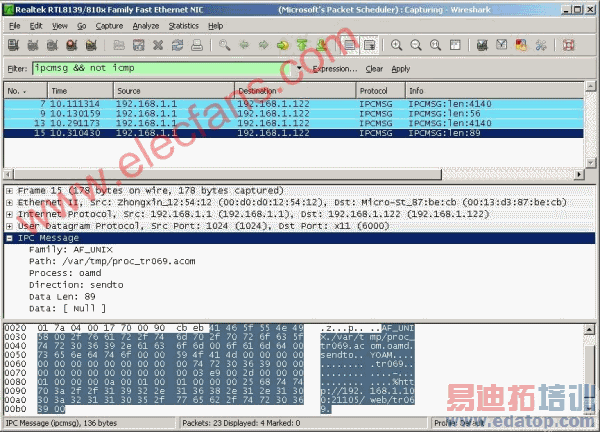Image resolution: width=600 pixels, height=432 pixels.
Task: Reload the capture file icon
Action: coord(178,45)
